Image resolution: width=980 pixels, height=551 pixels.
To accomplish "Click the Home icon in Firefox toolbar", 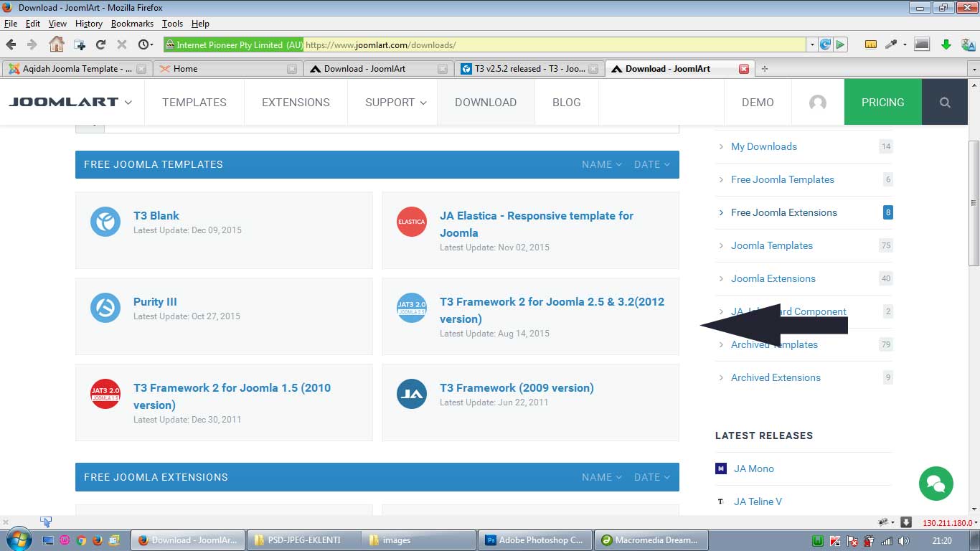I will coord(56,44).
